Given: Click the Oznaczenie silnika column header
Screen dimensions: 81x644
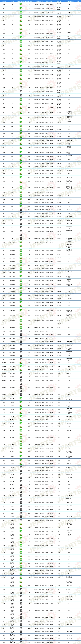Looking at the screenshot, I should click(69, 1).
